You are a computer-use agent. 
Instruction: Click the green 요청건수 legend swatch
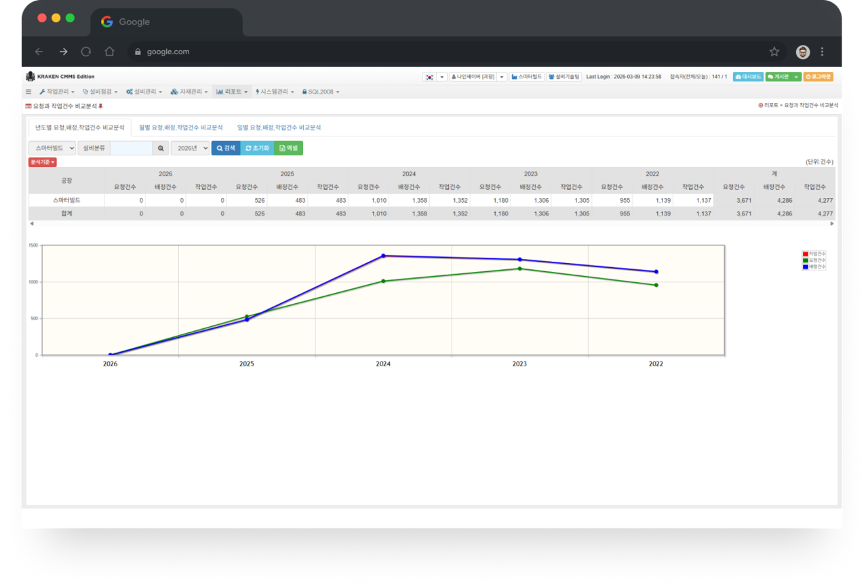click(805, 260)
